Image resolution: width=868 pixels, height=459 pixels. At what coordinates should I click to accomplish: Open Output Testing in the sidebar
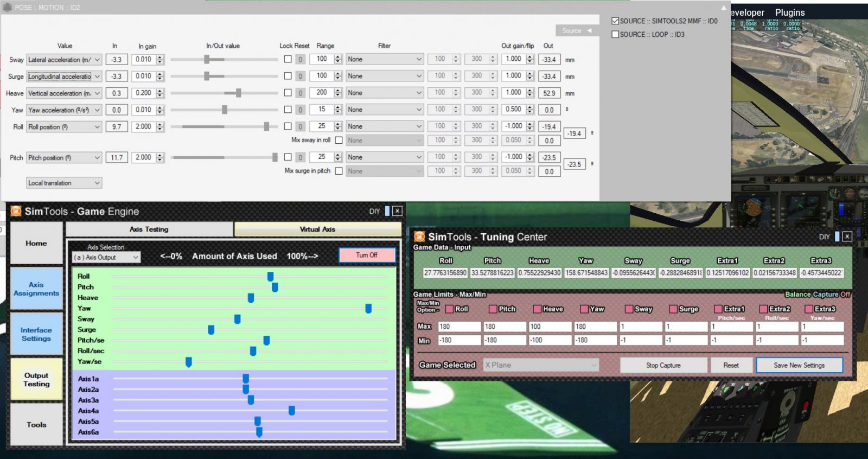(36, 379)
